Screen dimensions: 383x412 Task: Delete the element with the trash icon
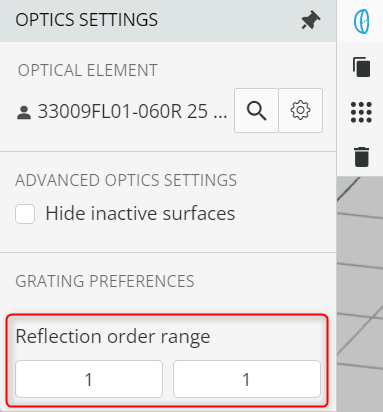[362, 157]
